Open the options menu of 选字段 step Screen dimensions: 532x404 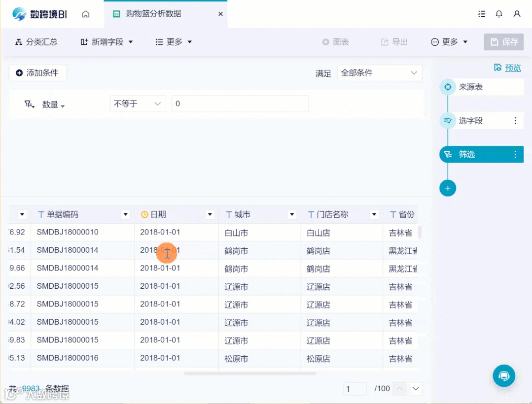[x=515, y=121]
